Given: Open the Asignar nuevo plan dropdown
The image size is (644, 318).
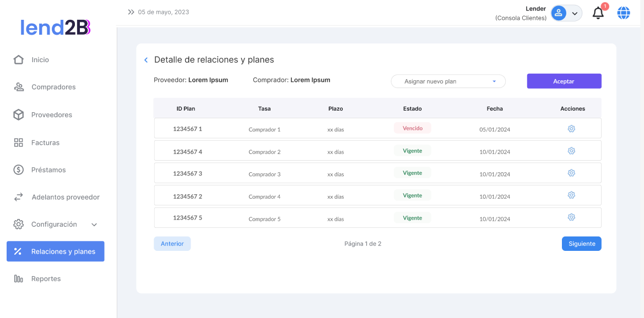Looking at the screenshot, I should click(448, 81).
